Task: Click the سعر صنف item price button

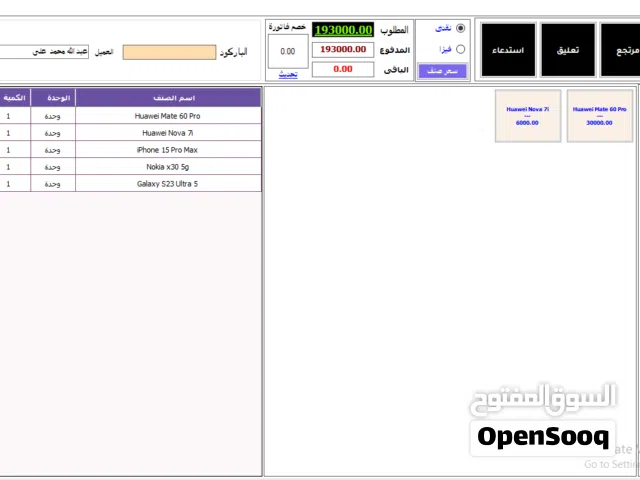Action: coord(442,71)
